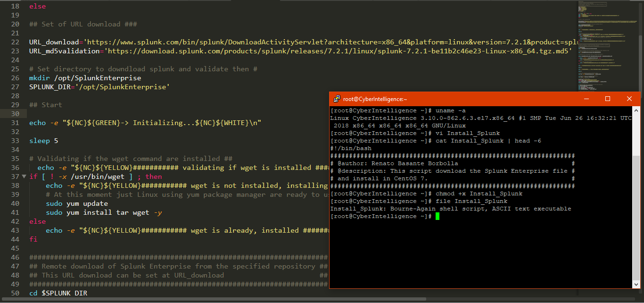The image size is (644, 303).
Task: Click the terminal title text root@CyberIntelligence:~
Action: coord(375,99)
